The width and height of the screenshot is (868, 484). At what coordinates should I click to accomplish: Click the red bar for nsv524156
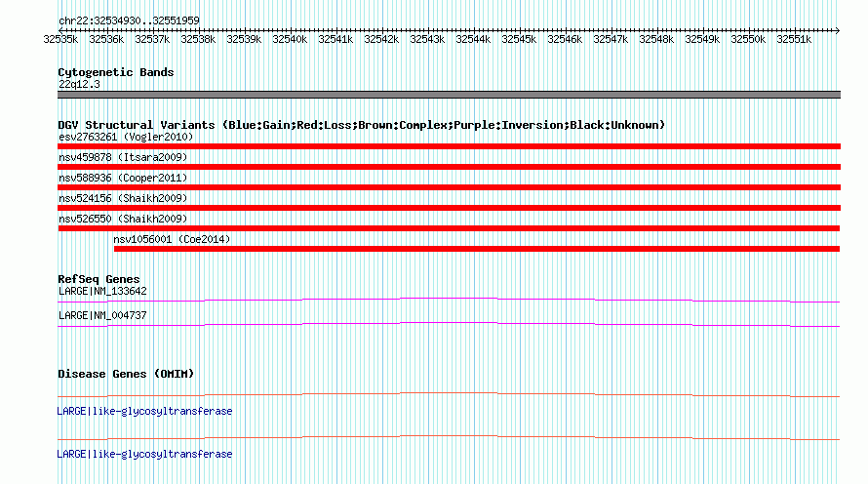(449, 208)
